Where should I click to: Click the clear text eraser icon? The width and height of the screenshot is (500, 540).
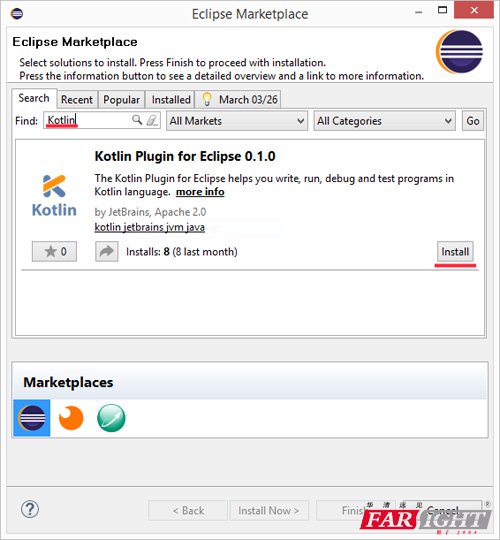[x=152, y=120]
